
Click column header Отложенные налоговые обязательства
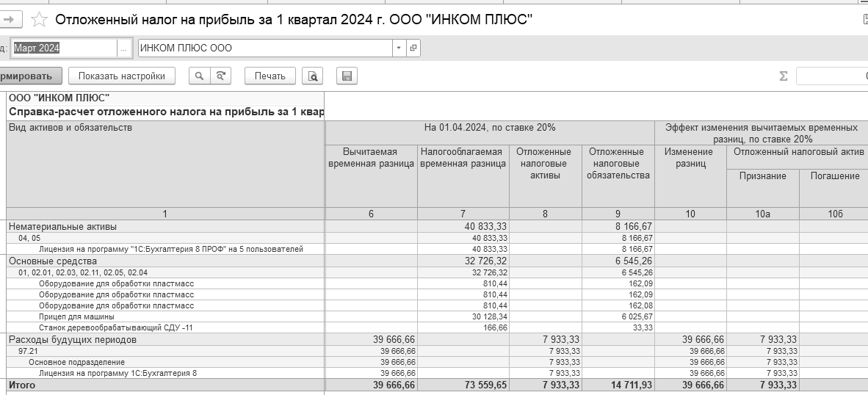(618, 176)
